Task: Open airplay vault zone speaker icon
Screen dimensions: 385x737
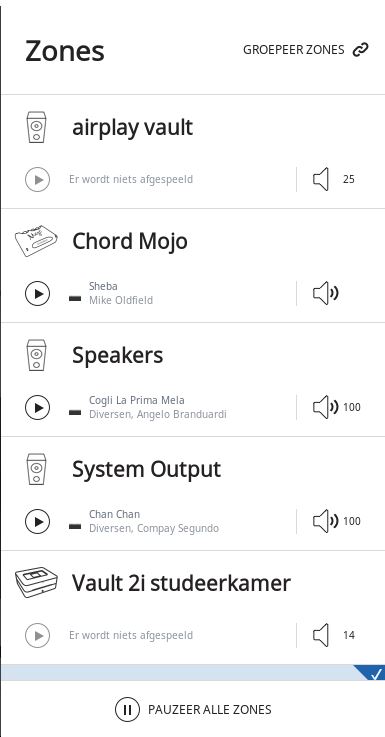Action: (x=36, y=127)
